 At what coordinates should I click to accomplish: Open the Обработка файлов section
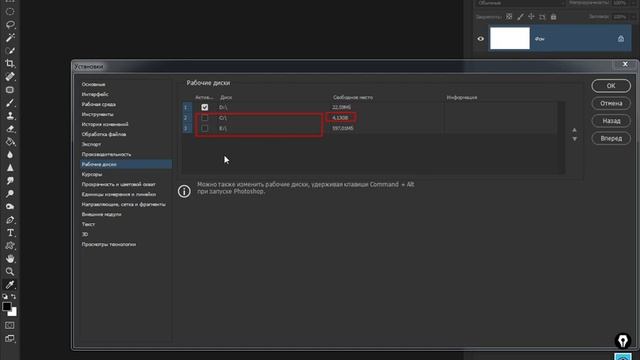[104, 134]
